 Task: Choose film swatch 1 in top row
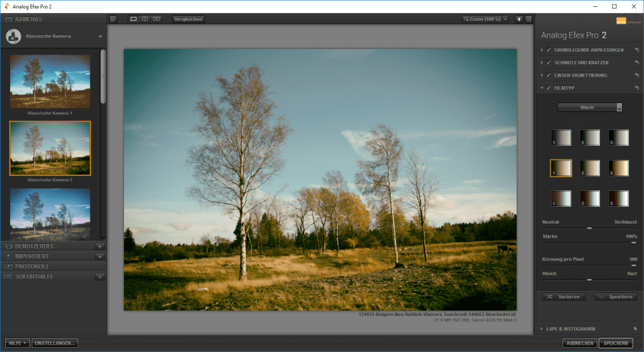561,138
